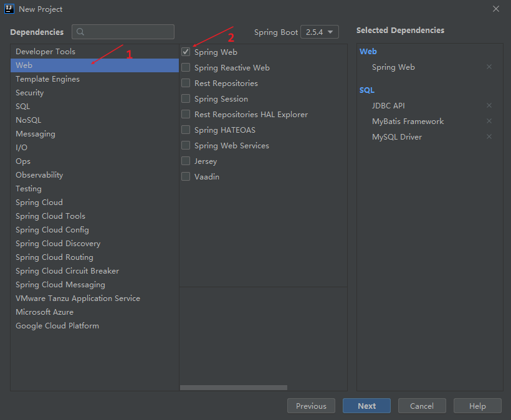This screenshot has width=511, height=420.
Task: Select the Web category
Action: tap(95, 65)
